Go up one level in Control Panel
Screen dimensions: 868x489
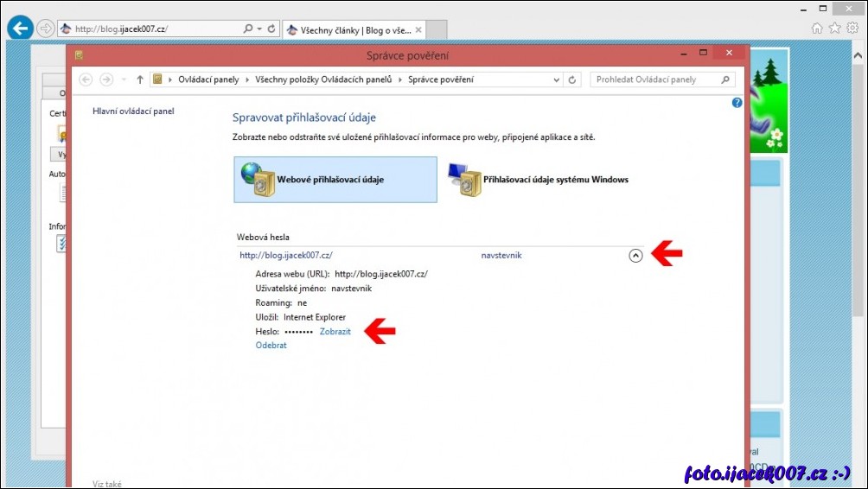[x=139, y=79]
